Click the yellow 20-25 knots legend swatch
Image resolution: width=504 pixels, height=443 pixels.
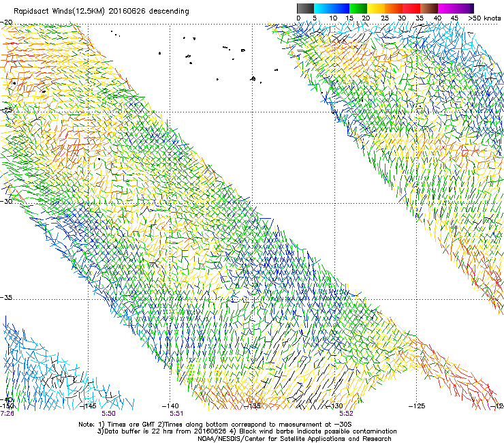coord(376,8)
